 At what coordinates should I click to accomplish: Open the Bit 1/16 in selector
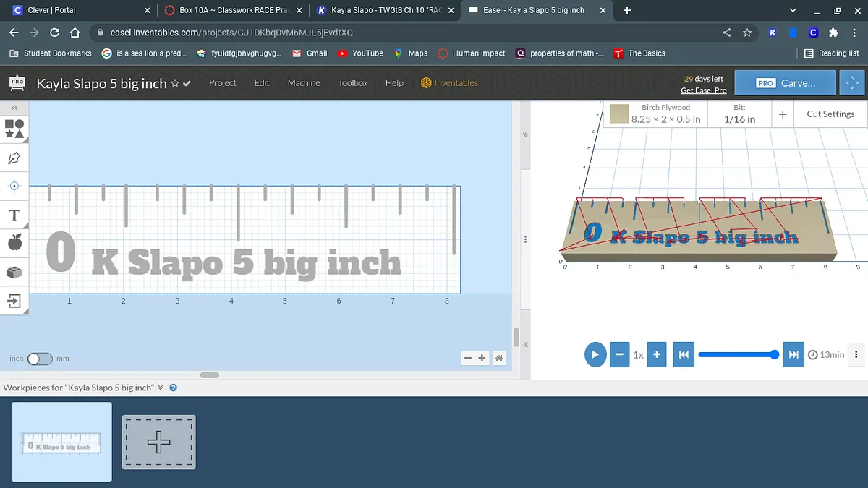coord(739,114)
